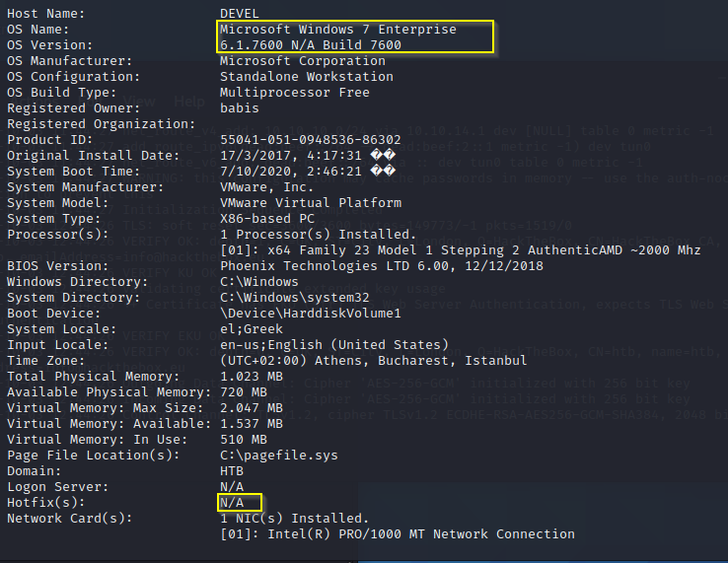
Task: Click the OS version 6.1.7600 Build 7600
Action: click(x=310, y=45)
